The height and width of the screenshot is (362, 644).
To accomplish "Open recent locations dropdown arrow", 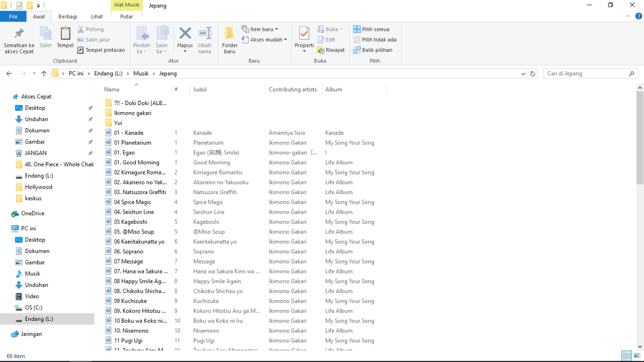I will tap(34, 73).
